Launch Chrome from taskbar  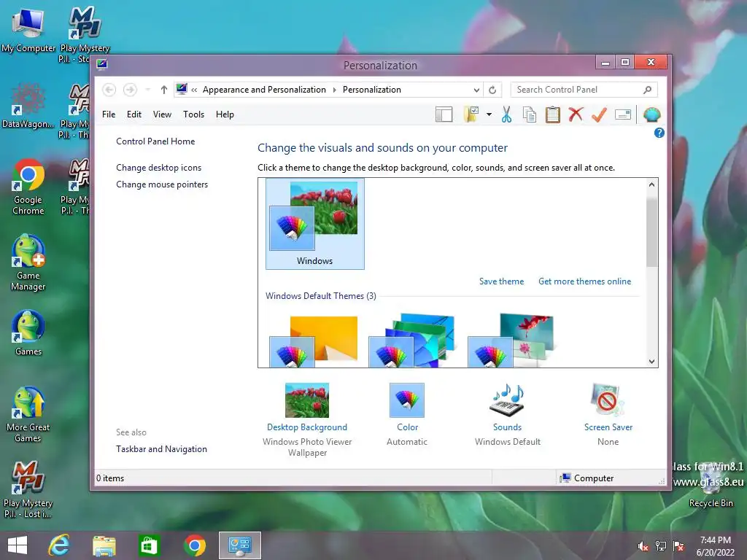click(x=194, y=545)
